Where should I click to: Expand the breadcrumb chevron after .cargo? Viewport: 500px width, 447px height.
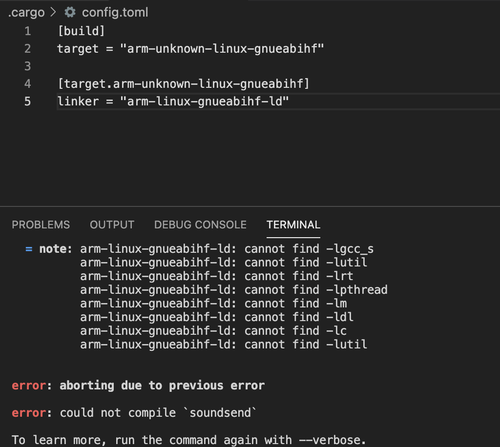tap(53, 12)
